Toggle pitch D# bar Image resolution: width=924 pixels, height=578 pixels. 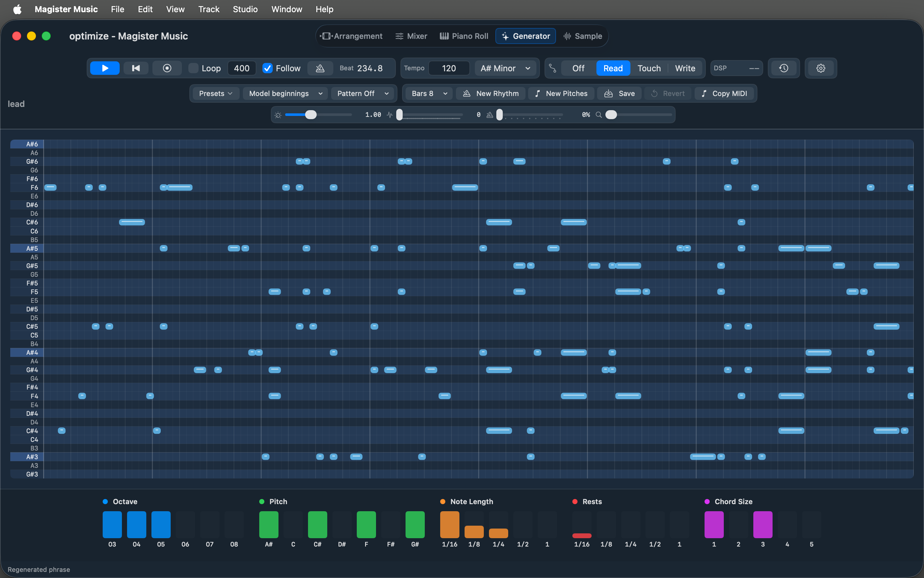(342, 524)
